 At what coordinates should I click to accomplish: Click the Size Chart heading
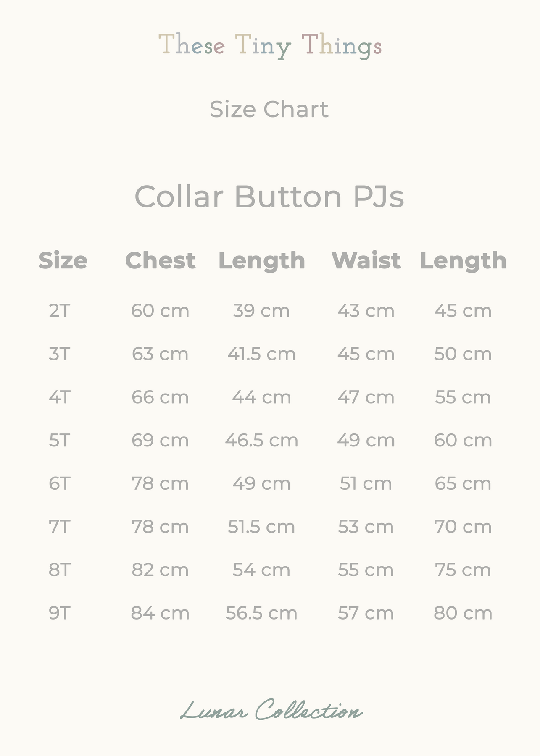click(269, 110)
